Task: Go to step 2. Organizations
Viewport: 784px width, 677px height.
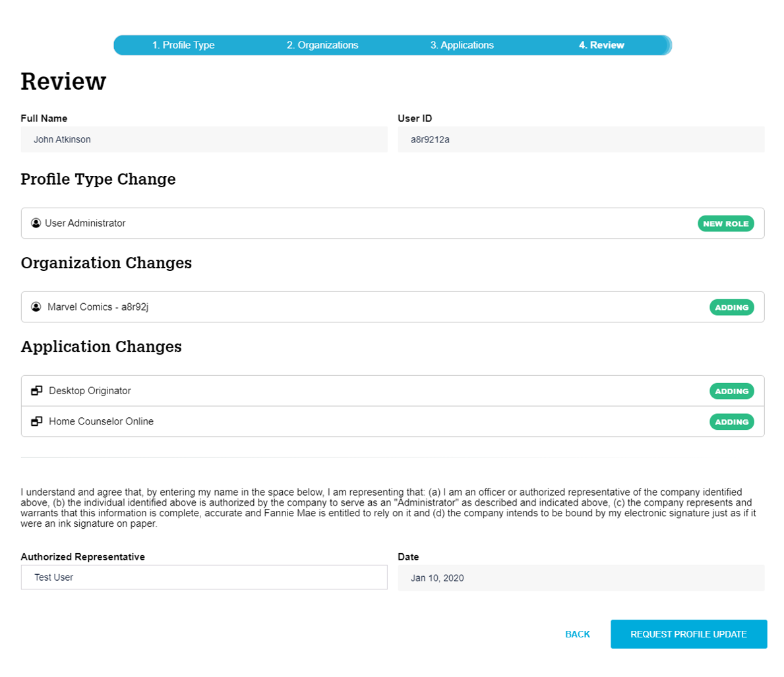Action: pyautogui.click(x=322, y=45)
